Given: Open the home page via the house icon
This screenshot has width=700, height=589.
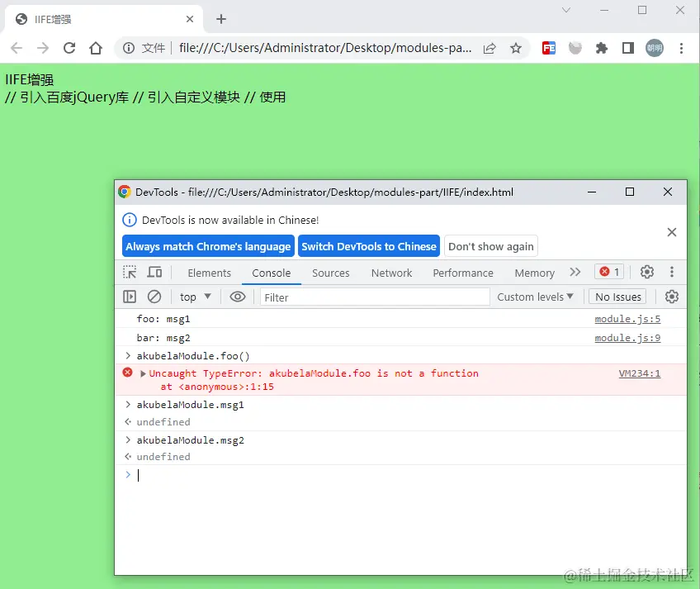Looking at the screenshot, I should [96, 48].
